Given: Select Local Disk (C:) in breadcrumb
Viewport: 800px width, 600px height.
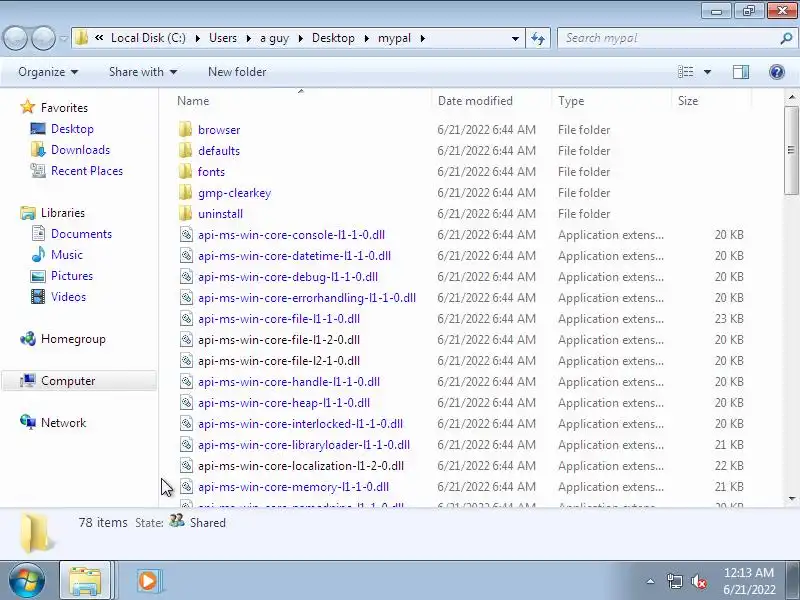Looking at the screenshot, I should click(148, 38).
